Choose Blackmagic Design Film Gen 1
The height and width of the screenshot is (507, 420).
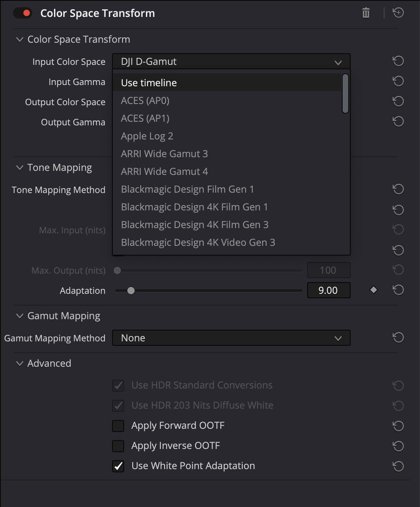click(227, 189)
